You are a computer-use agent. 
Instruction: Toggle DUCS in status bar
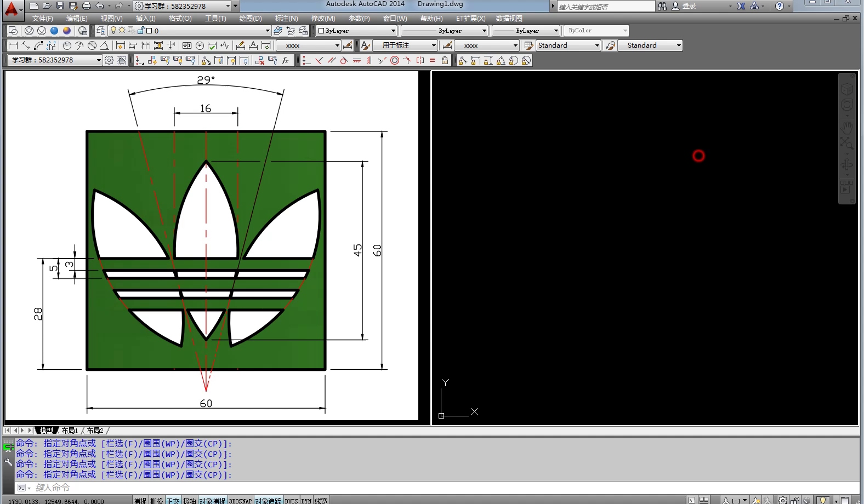291,500
